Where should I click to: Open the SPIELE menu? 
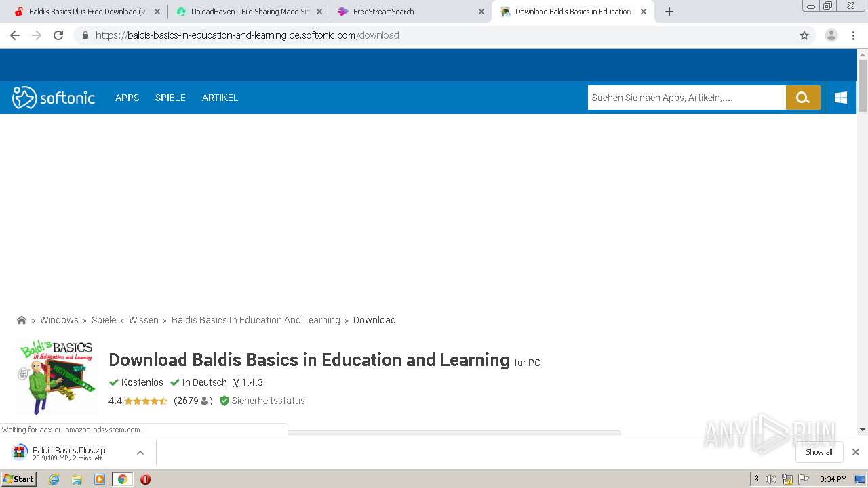pos(170,98)
